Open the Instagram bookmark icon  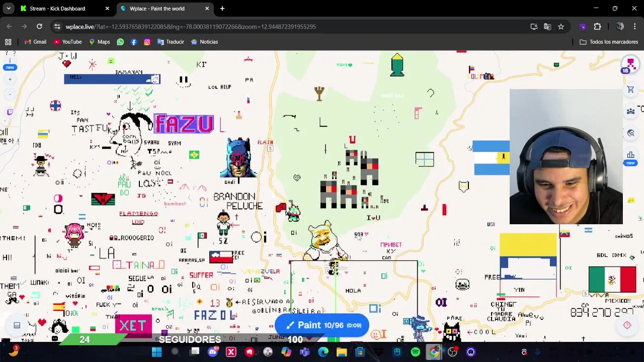147,42
